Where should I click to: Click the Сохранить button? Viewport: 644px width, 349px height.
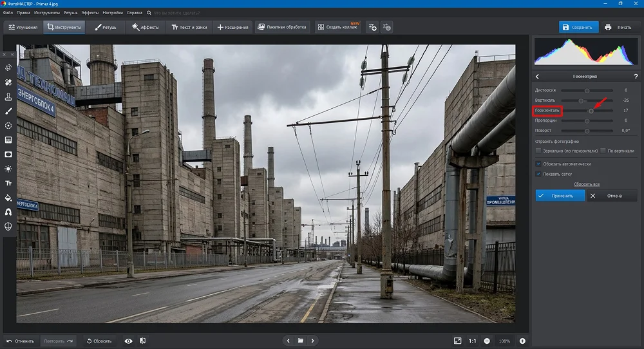(x=578, y=27)
